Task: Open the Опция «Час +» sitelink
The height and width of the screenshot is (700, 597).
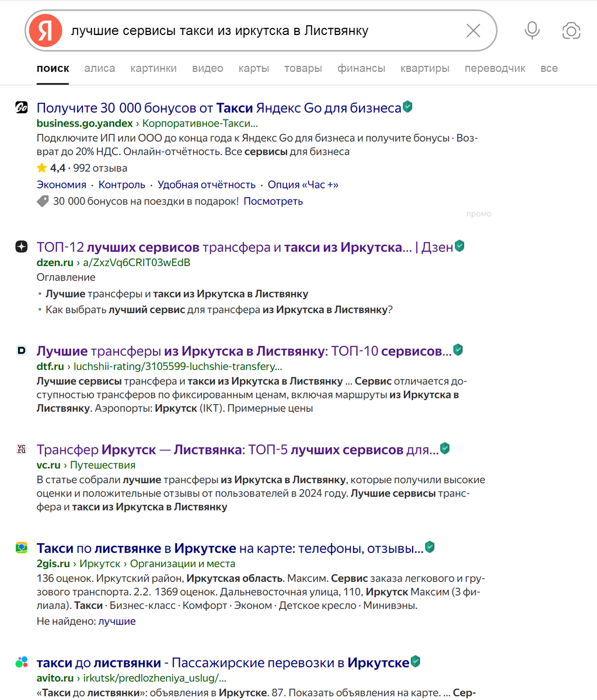Action: [303, 184]
